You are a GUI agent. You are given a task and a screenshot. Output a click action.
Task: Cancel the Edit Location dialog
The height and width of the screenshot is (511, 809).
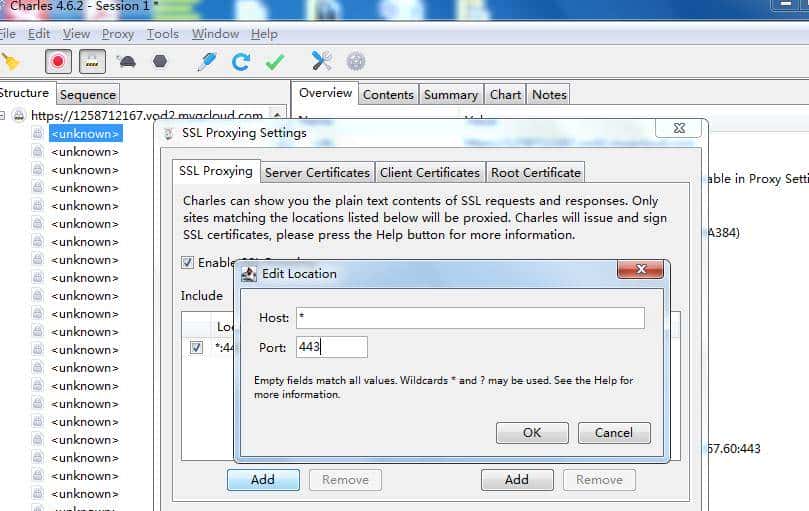click(x=613, y=433)
